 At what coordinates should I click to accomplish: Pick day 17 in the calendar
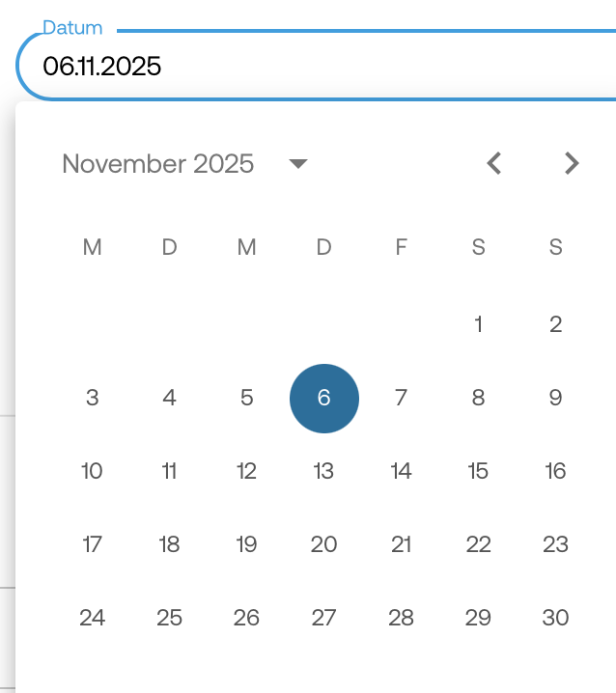93,544
